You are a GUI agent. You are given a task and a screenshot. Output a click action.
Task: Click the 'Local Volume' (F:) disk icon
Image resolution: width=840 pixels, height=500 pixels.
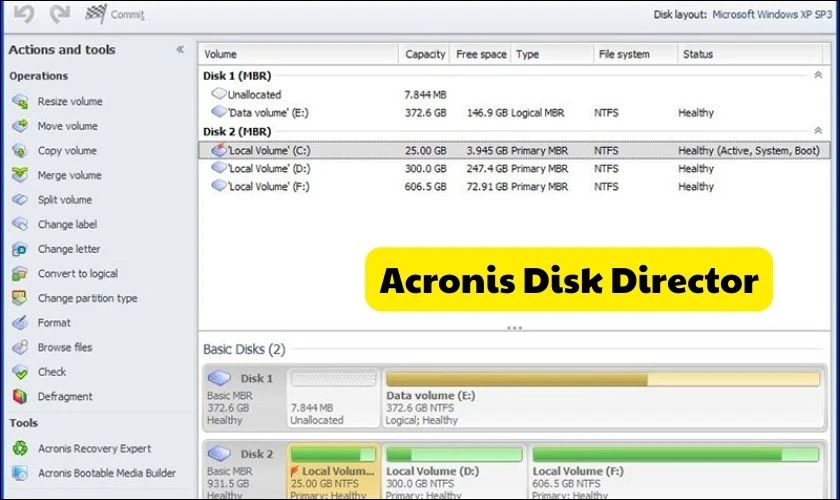coord(219,186)
